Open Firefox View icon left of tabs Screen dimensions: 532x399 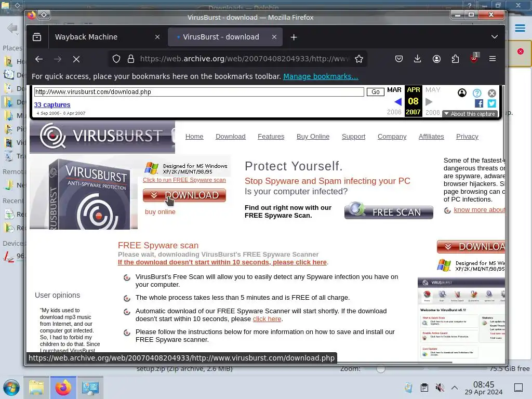point(37,37)
